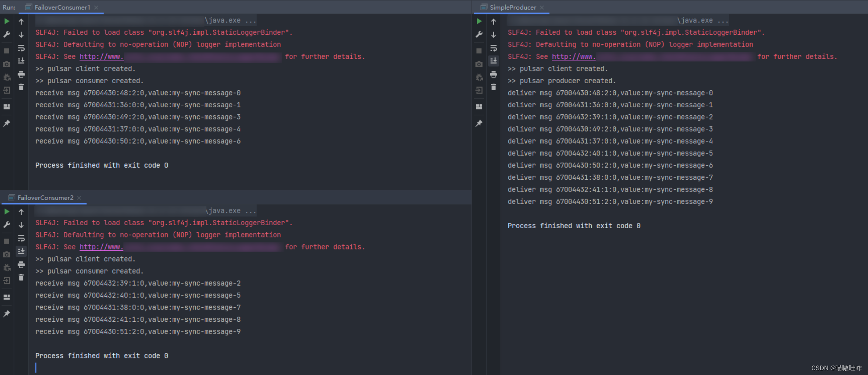Dump threads camera icon in SimpleProducer panel
This screenshot has height=375, width=868.
[x=479, y=64]
